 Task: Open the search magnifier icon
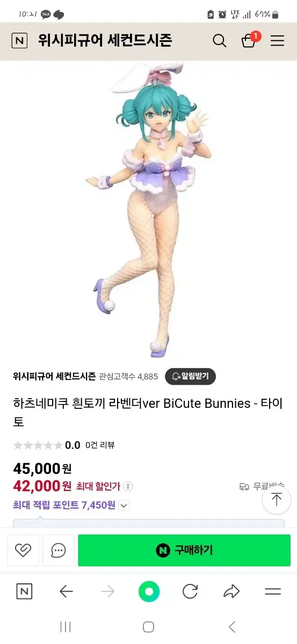219,41
